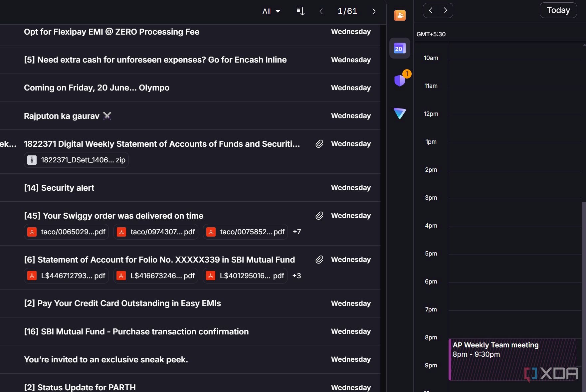This screenshot has width=586, height=392.
Task: Open the L$416673246 pdf attachment
Action: (156, 276)
